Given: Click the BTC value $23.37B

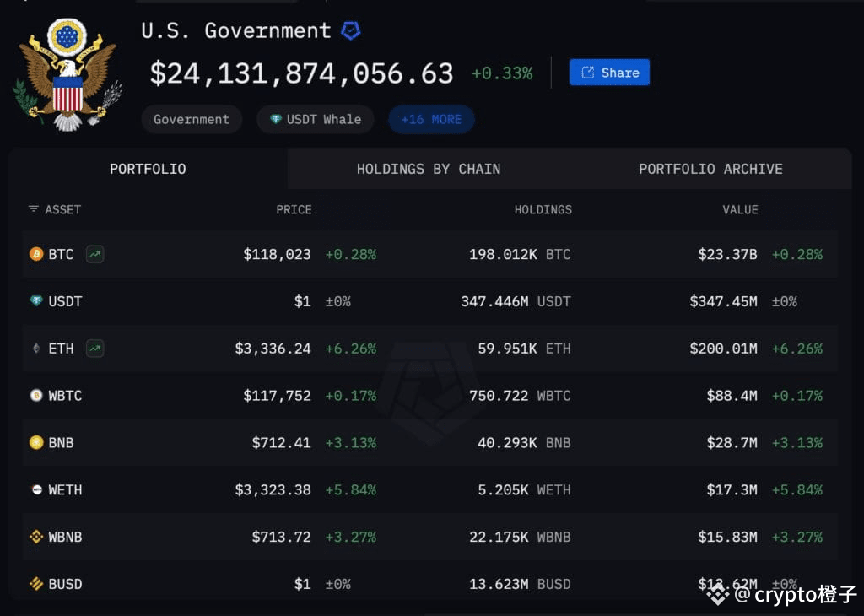Looking at the screenshot, I should pos(727,254).
